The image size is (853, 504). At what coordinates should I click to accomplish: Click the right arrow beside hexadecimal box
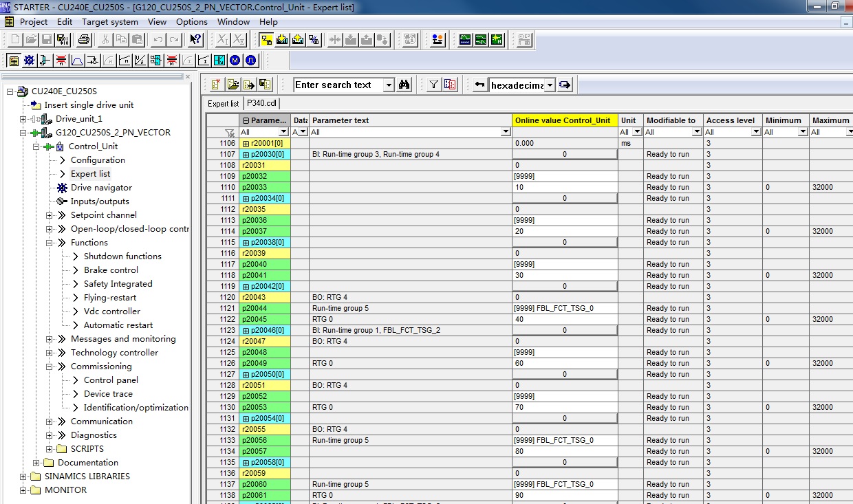point(565,85)
